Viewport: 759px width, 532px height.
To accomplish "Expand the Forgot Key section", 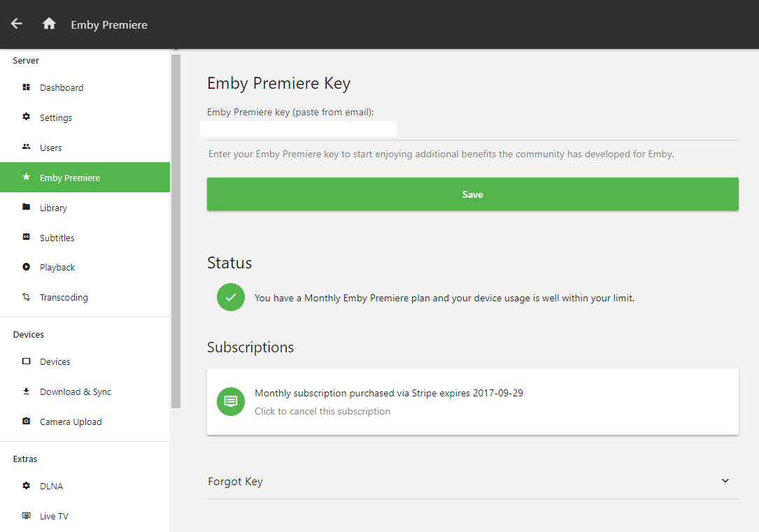I will (472, 482).
